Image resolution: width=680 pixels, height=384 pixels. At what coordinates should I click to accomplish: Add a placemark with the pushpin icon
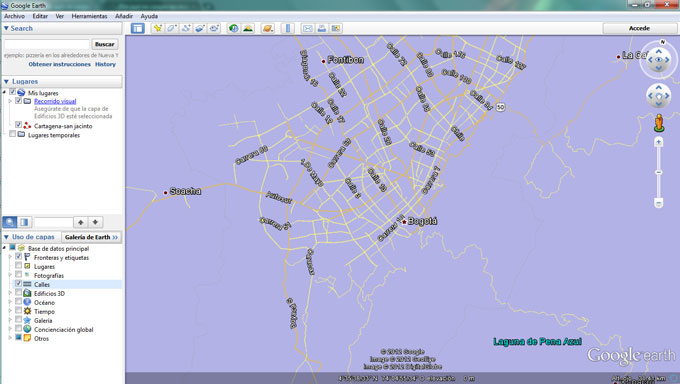157,28
